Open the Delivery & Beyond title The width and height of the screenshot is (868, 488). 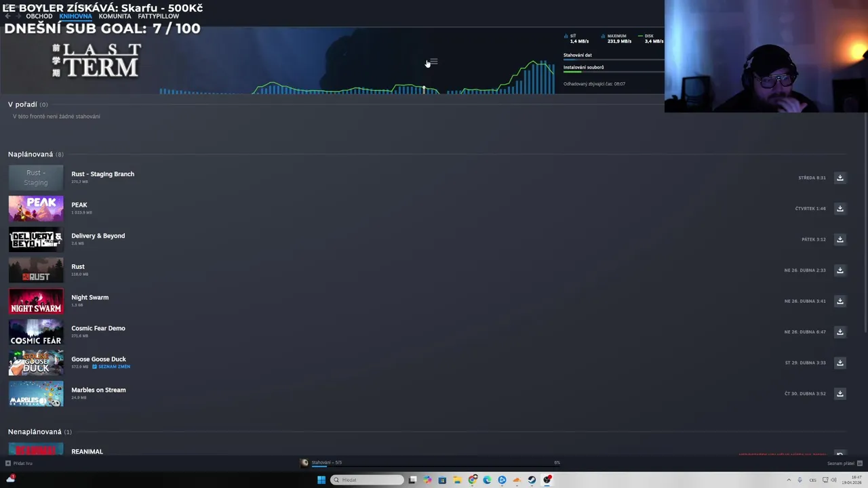98,236
